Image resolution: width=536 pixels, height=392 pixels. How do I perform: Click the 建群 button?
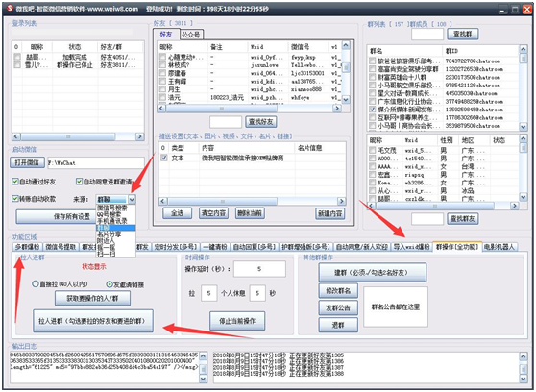tap(373, 272)
